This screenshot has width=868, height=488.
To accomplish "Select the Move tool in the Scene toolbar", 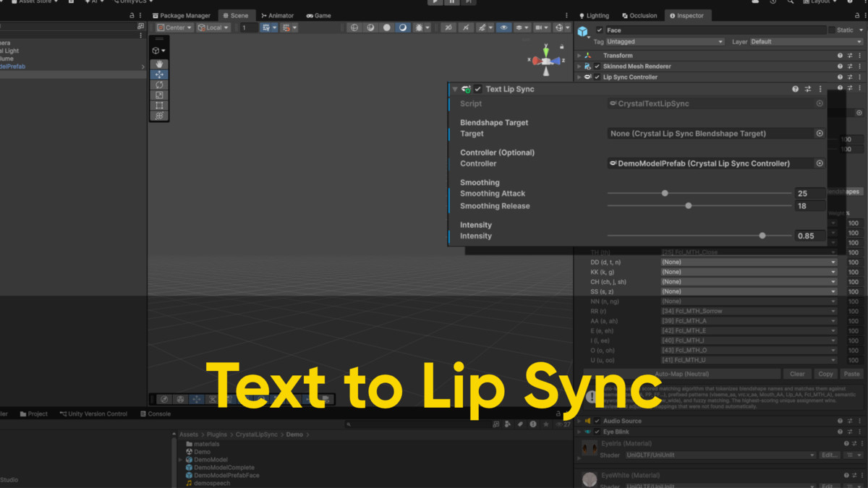I will (159, 74).
